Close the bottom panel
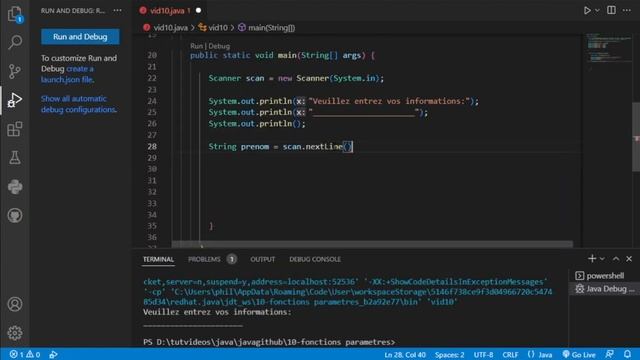The height and width of the screenshot is (360, 640). (x=629, y=259)
